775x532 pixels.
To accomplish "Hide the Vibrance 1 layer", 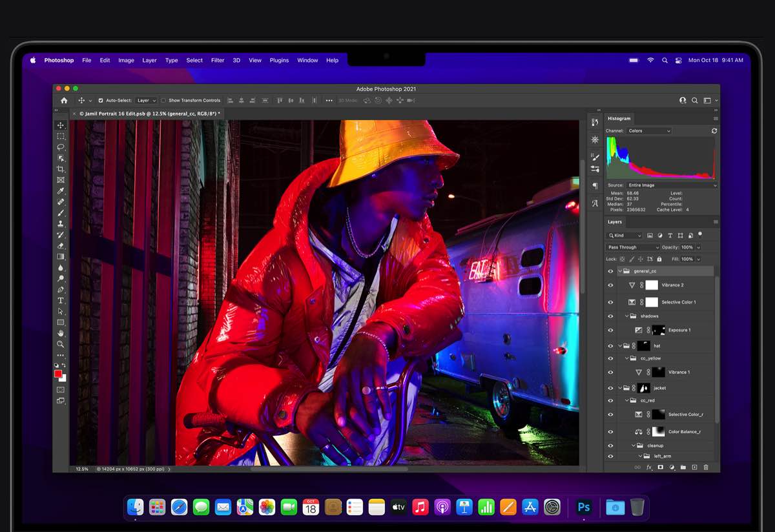I will tap(610, 373).
